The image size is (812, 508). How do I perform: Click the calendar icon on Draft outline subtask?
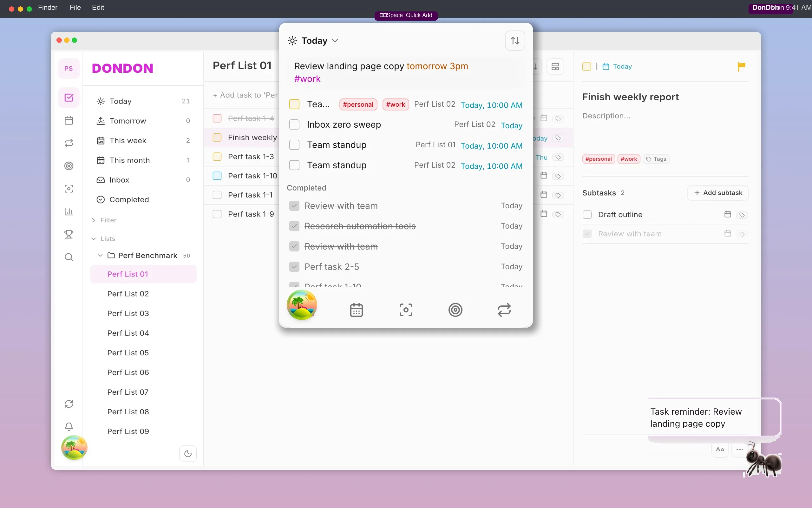click(727, 214)
